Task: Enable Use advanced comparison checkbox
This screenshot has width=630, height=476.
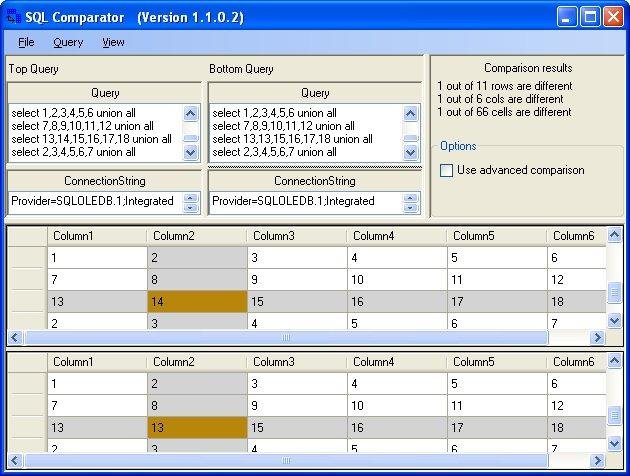Action: coord(446,170)
